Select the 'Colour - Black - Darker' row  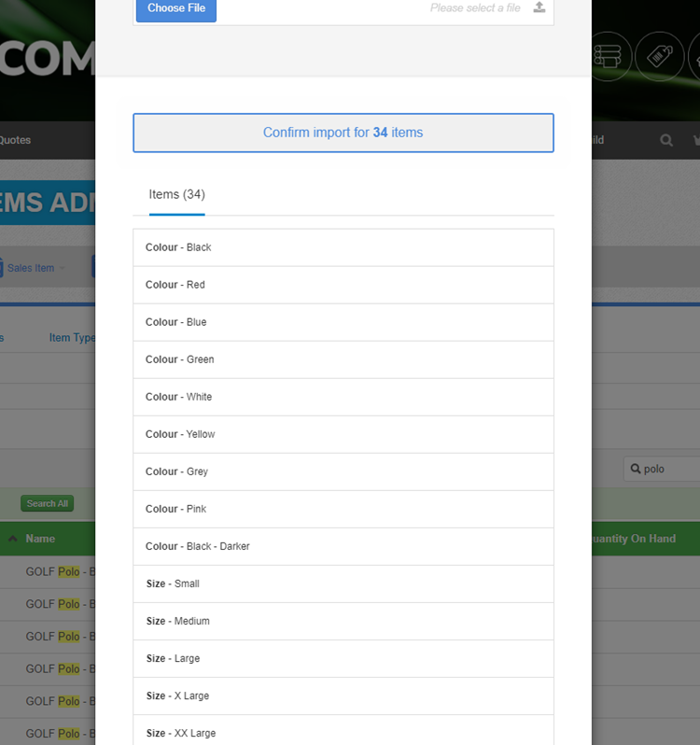[343, 546]
